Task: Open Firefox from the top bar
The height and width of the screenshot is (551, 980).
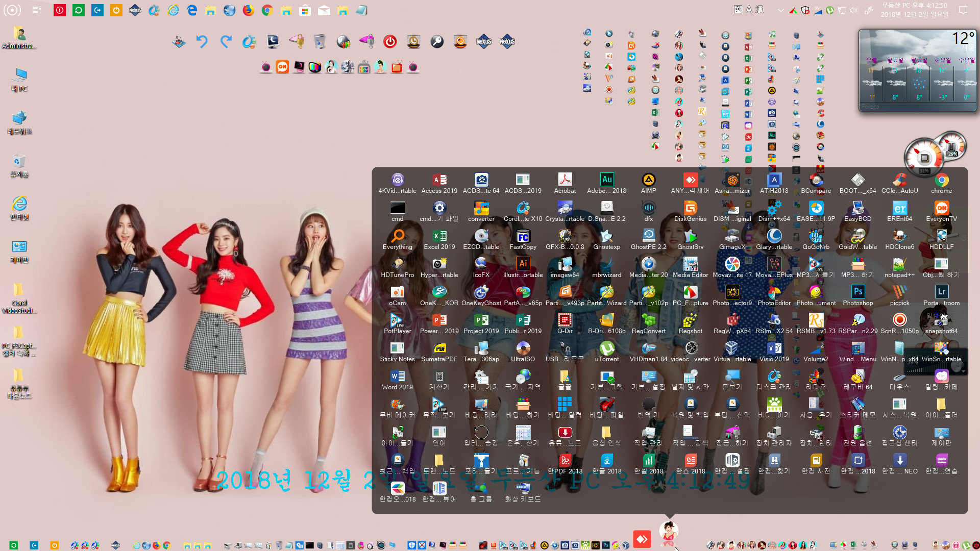Action: coord(248,10)
